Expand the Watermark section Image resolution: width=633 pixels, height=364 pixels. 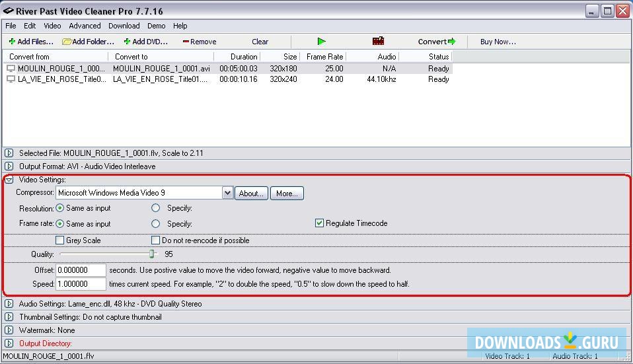coord(9,330)
